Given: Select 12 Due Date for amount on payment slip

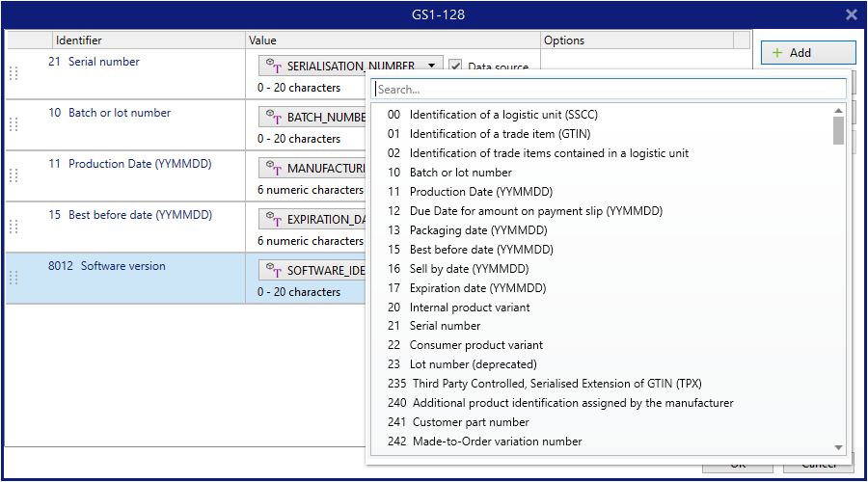Looking at the screenshot, I should point(525,211).
